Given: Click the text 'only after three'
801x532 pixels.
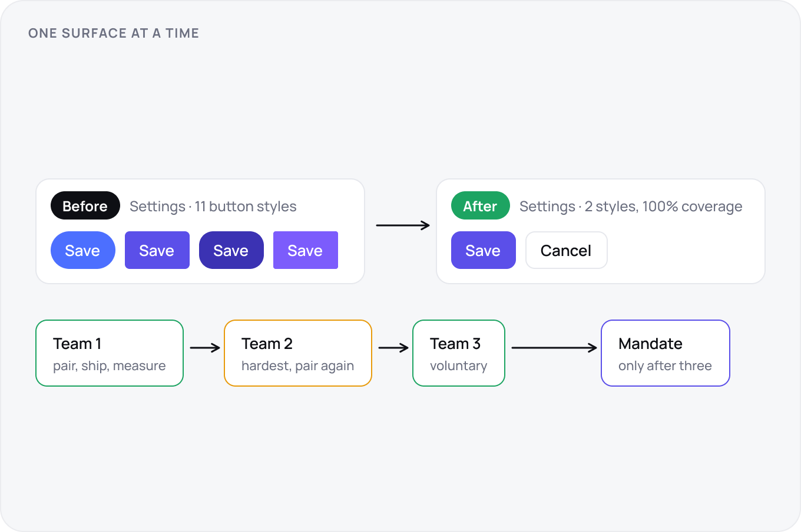Looking at the screenshot, I should pyautogui.click(x=666, y=366).
